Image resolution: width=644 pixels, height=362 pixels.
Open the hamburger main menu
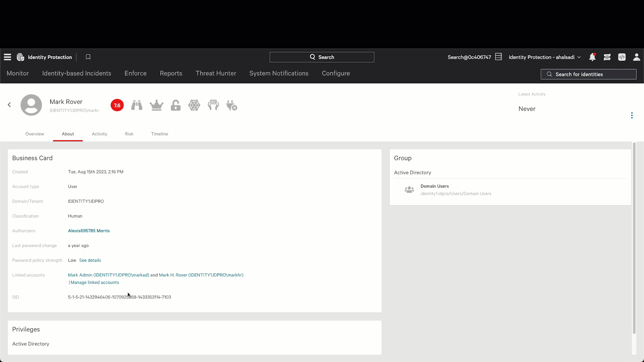(x=7, y=57)
